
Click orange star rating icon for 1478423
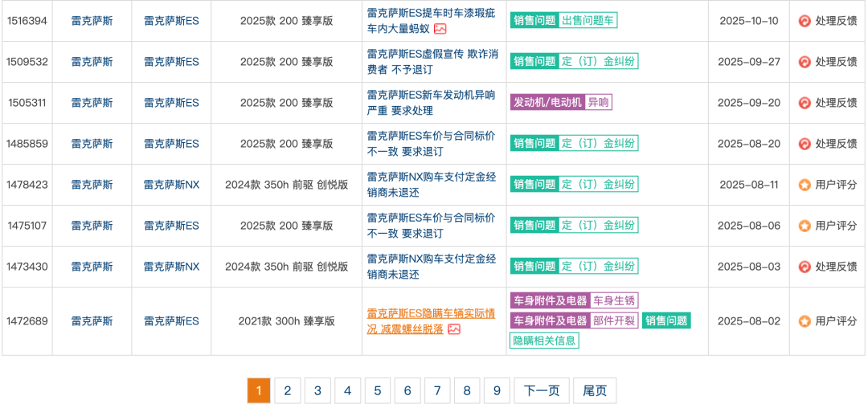pos(805,185)
